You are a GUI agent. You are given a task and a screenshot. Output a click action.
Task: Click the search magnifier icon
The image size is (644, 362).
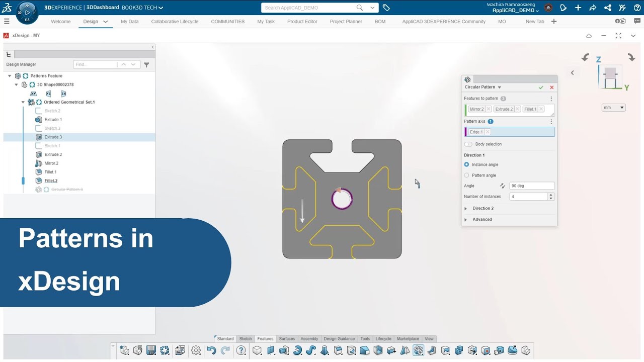click(x=359, y=8)
